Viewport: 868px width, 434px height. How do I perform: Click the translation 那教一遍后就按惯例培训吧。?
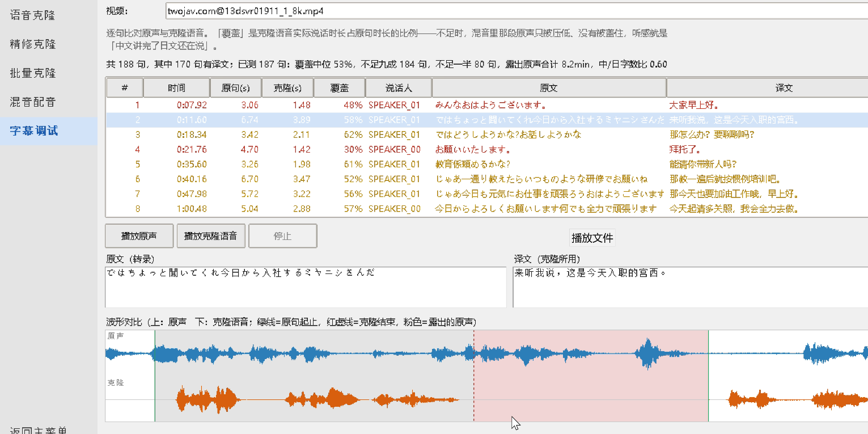click(x=725, y=179)
